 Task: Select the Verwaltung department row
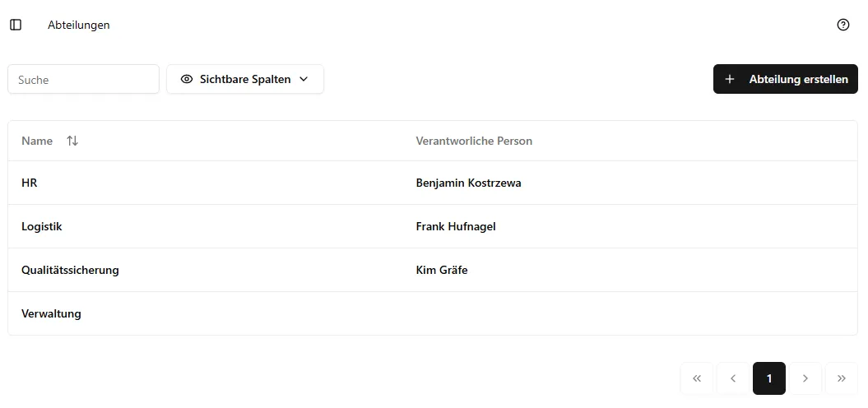51,313
